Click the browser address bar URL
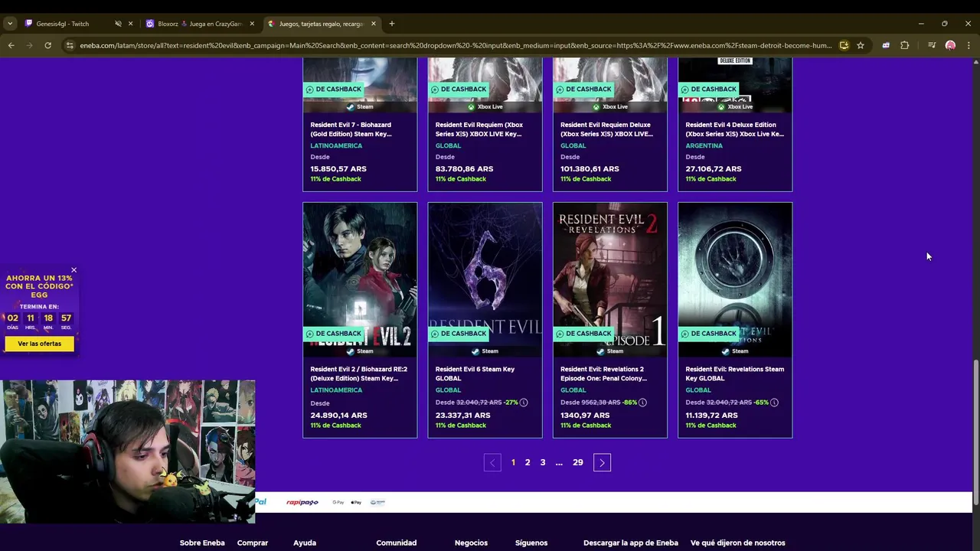Image resolution: width=980 pixels, height=551 pixels. [456, 45]
